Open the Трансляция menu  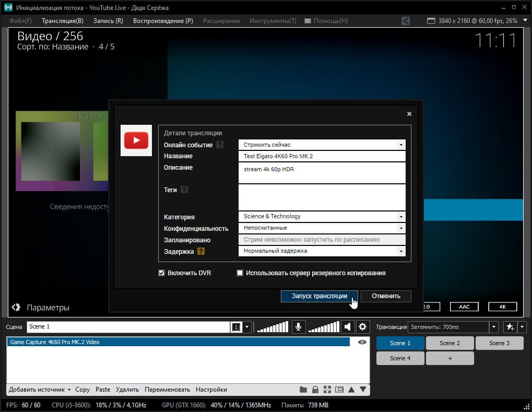click(x=62, y=21)
